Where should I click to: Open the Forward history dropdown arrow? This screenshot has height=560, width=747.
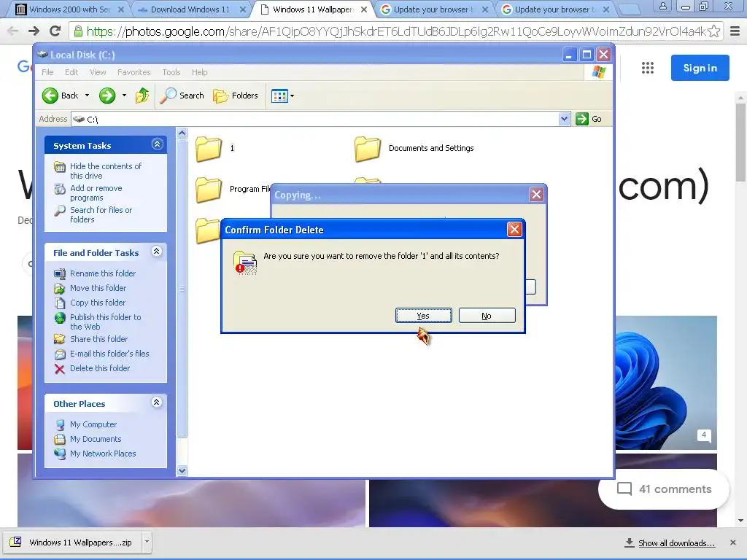(x=124, y=96)
